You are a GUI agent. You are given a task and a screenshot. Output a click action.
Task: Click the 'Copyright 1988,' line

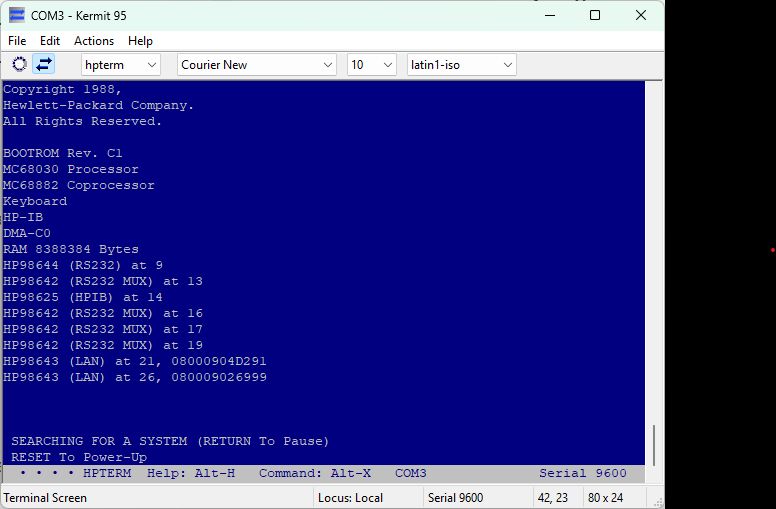click(x=62, y=89)
